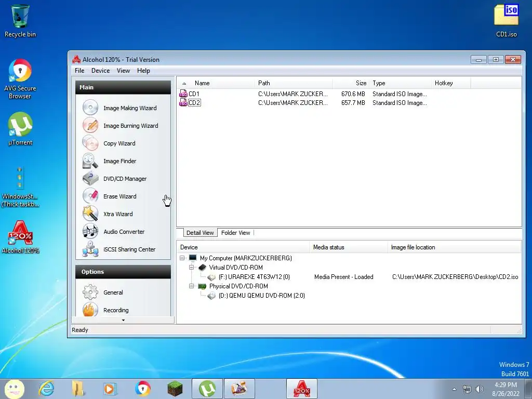
Task: Open the iSCSI Sharing Center icon
Action: pyautogui.click(x=90, y=249)
